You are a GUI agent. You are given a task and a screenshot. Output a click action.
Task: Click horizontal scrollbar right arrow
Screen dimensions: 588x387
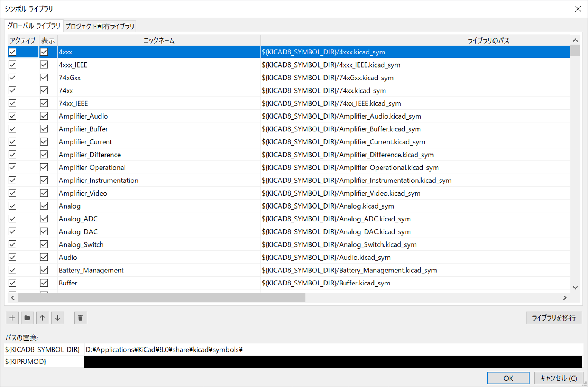tap(565, 297)
